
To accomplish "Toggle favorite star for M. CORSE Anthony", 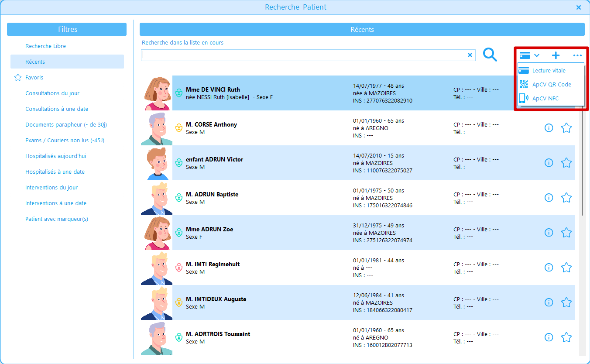I will point(566,128).
